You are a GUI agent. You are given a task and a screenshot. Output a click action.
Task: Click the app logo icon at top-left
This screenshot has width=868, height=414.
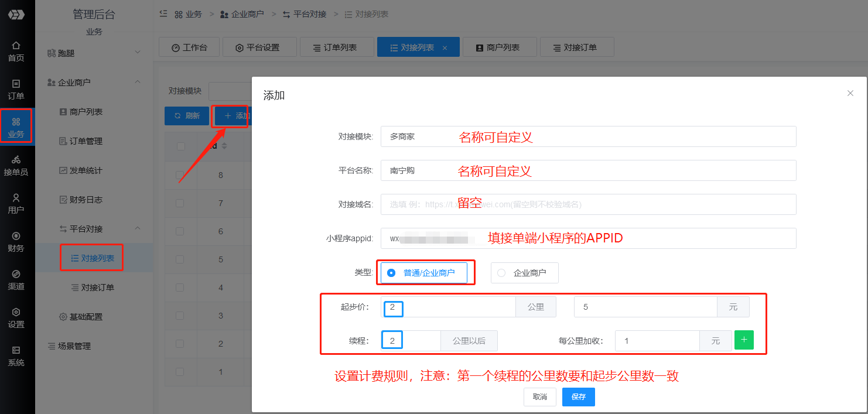point(16,15)
